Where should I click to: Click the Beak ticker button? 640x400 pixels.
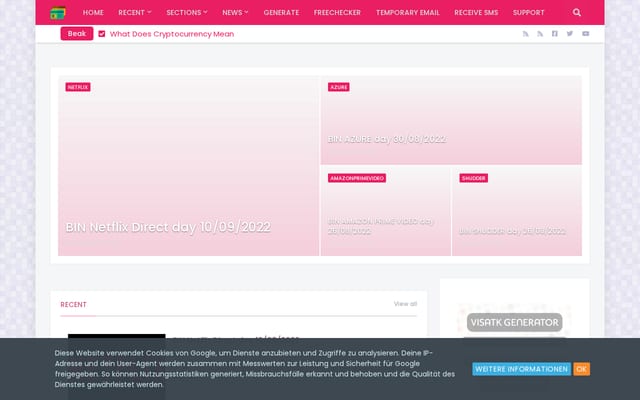point(77,33)
